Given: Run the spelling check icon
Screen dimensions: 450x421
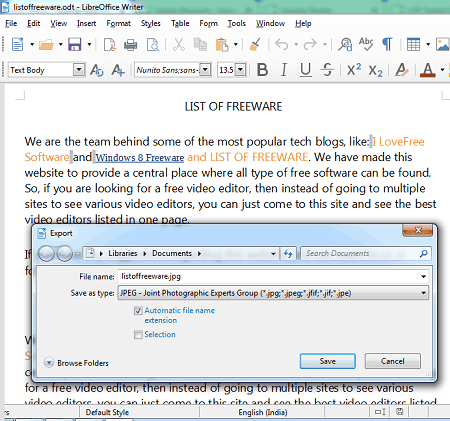Looking at the screenshot, I should coord(366,44).
